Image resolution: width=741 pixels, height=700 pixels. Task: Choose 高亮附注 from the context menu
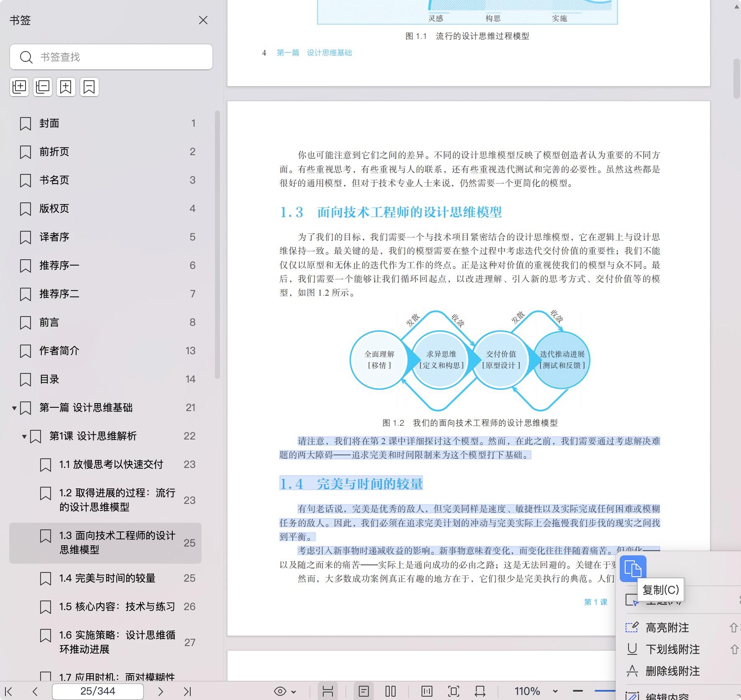[x=667, y=627]
